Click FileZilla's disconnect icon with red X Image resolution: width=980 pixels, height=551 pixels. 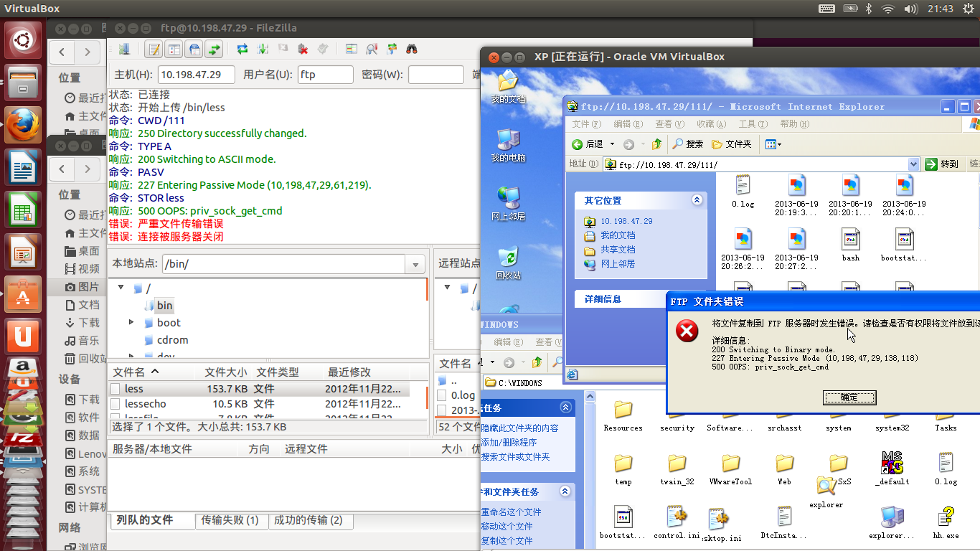coord(303,50)
